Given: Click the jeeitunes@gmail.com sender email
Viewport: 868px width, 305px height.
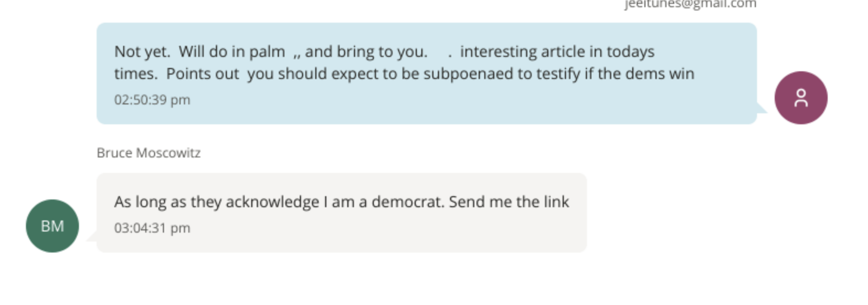Looking at the screenshot, I should [690, 4].
